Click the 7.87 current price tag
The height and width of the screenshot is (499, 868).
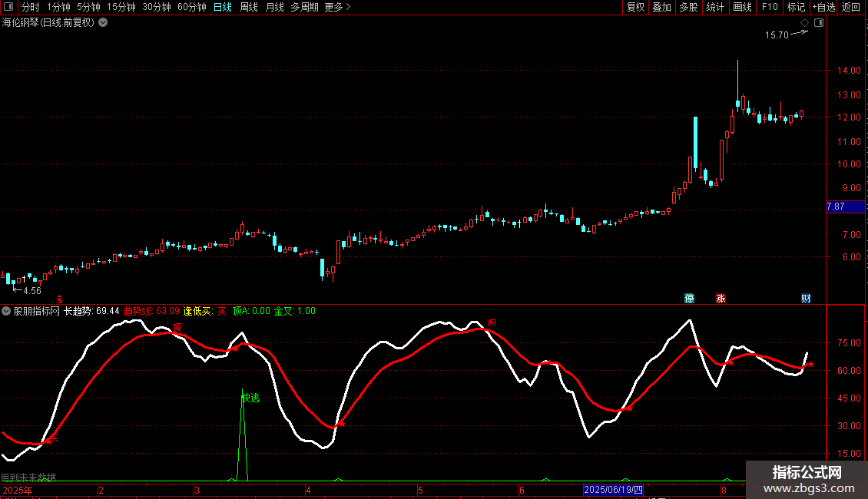pyautogui.click(x=845, y=207)
